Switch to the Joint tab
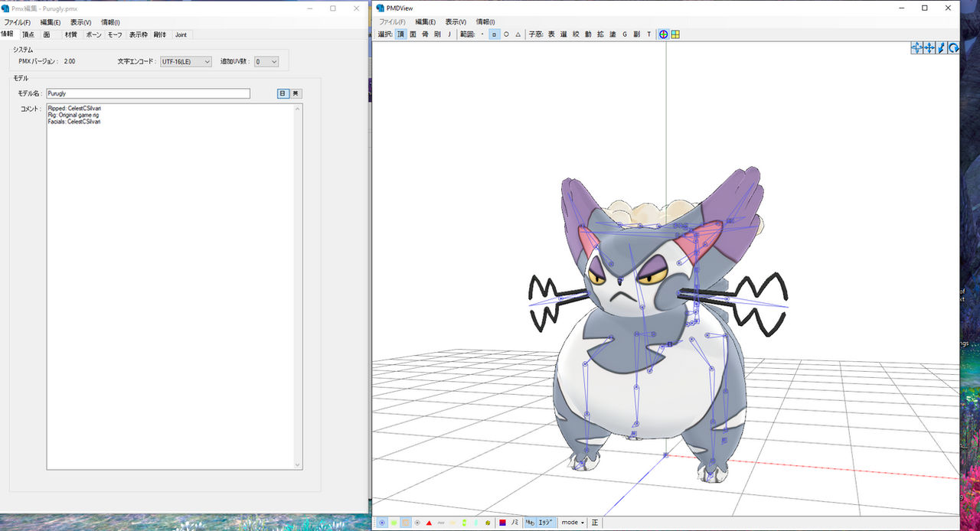The image size is (980, 531). 181,34
